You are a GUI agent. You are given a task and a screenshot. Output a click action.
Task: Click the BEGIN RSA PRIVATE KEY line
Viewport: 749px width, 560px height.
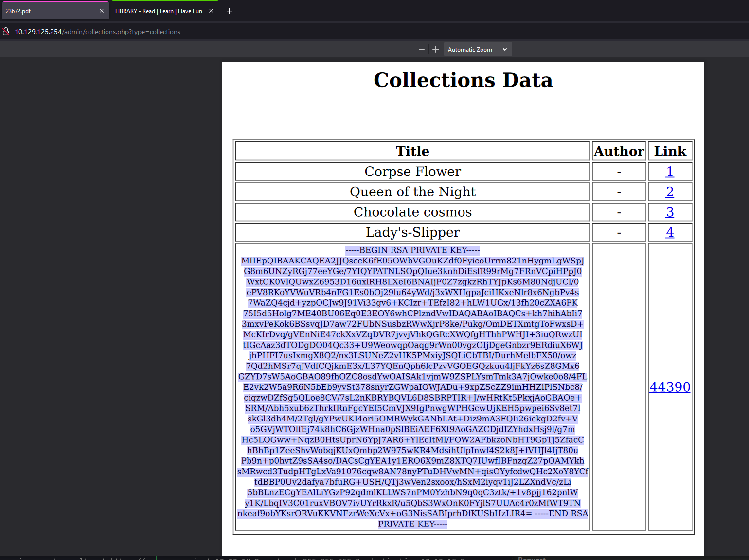click(x=412, y=250)
